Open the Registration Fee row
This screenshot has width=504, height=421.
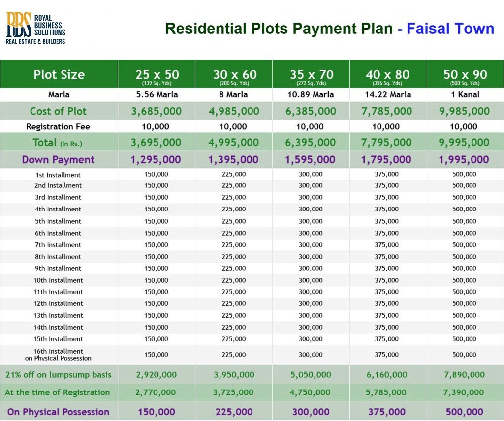pyautogui.click(x=59, y=126)
